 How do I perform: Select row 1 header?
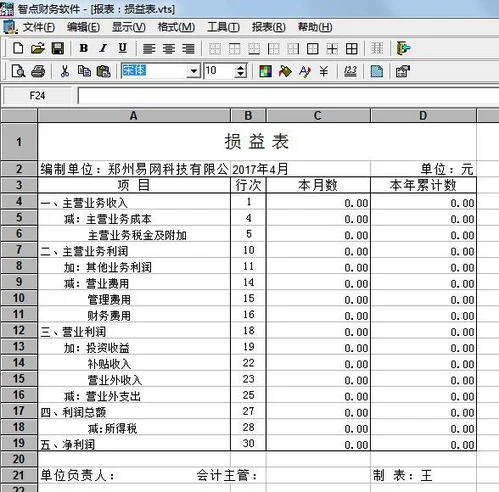tap(19, 142)
